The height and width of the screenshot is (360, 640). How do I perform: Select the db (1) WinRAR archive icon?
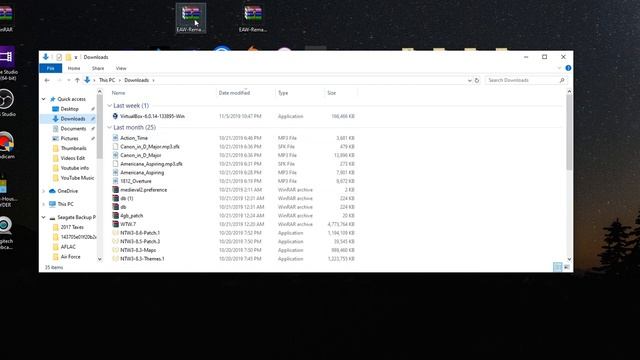[x=116, y=198]
